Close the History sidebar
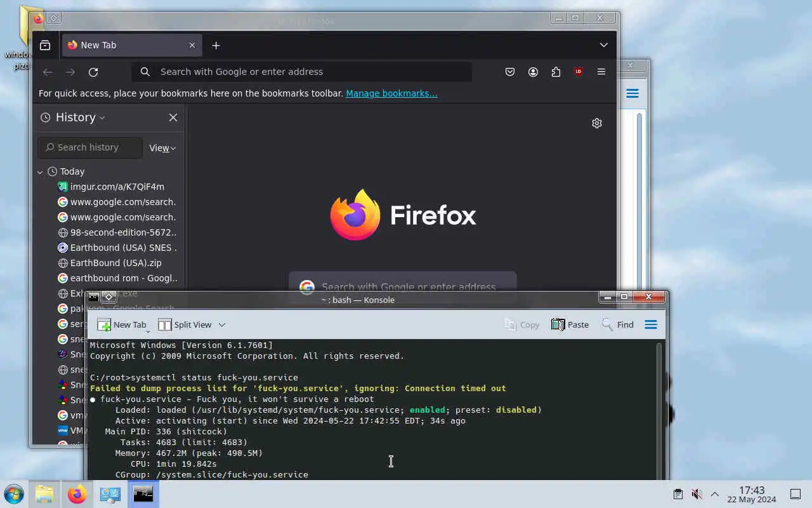The height and width of the screenshot is (508, 812). point(173,117)
